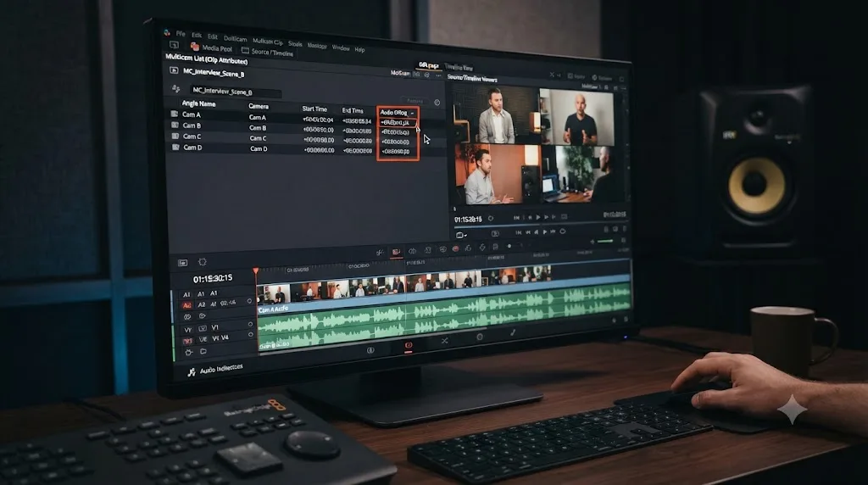This screenshot has width=868, height=485.
Task: Click the active red page icon in the bottom bar
Action: pos(409,346)
